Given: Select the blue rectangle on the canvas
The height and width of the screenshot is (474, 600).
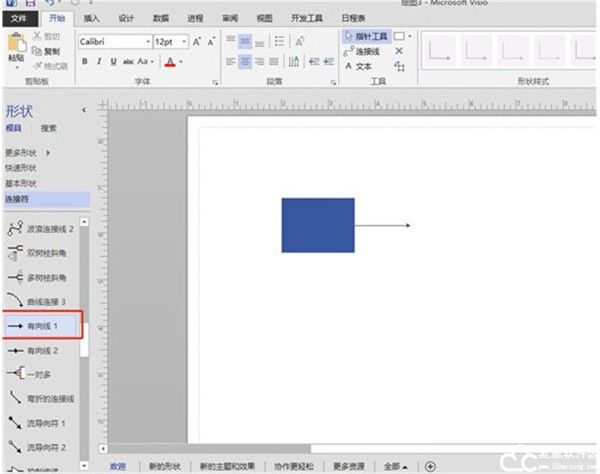Looking at the screenshot, I should coord(317,225).
